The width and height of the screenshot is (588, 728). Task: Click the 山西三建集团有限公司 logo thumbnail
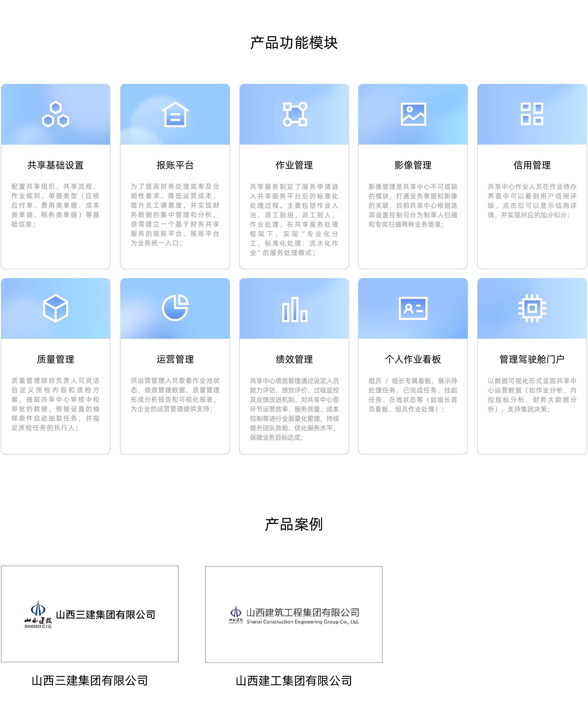[90, 614]
